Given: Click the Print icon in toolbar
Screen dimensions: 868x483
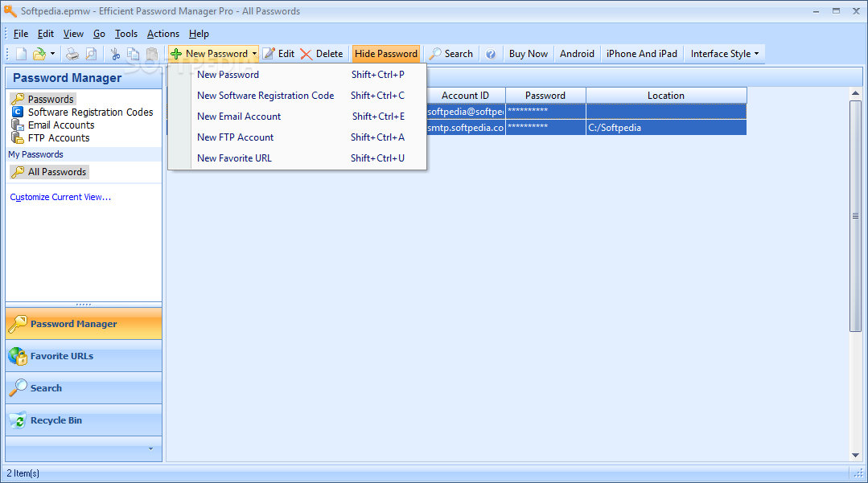Looking at the screenshot, I should (x=72, y=54).
